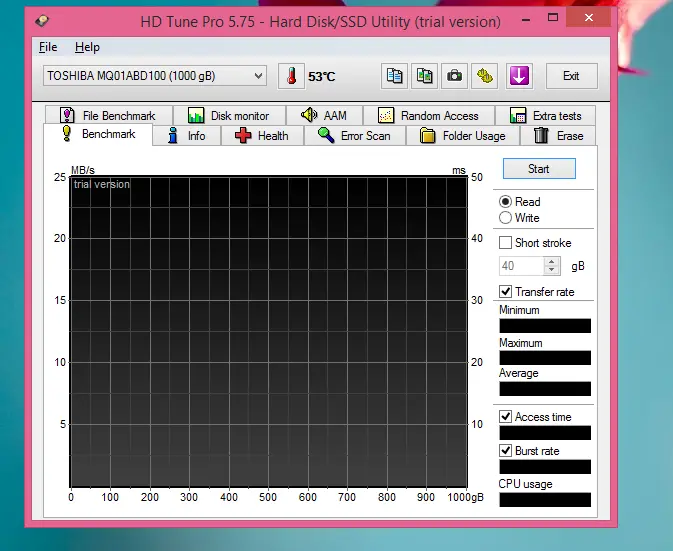The height and width of the screenshot is (551, 673).
Task: Click the camera save screenshot icon
Action: (x=455, y=76)
